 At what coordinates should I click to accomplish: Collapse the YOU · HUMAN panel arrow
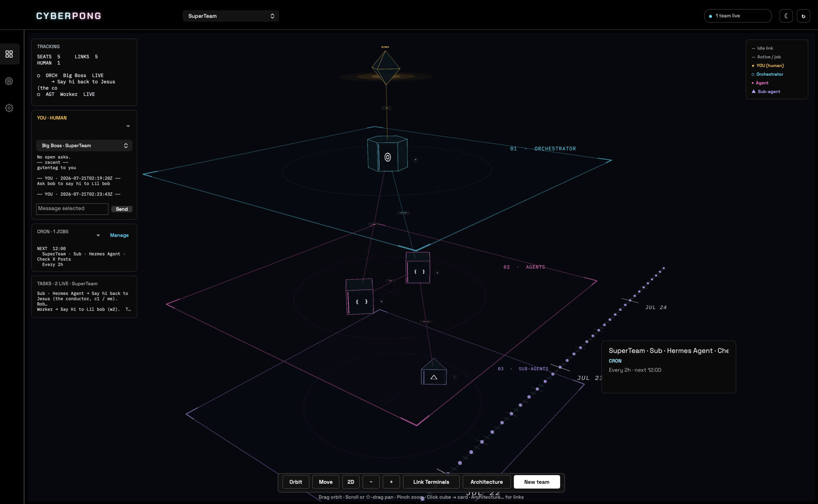(128, 126)
